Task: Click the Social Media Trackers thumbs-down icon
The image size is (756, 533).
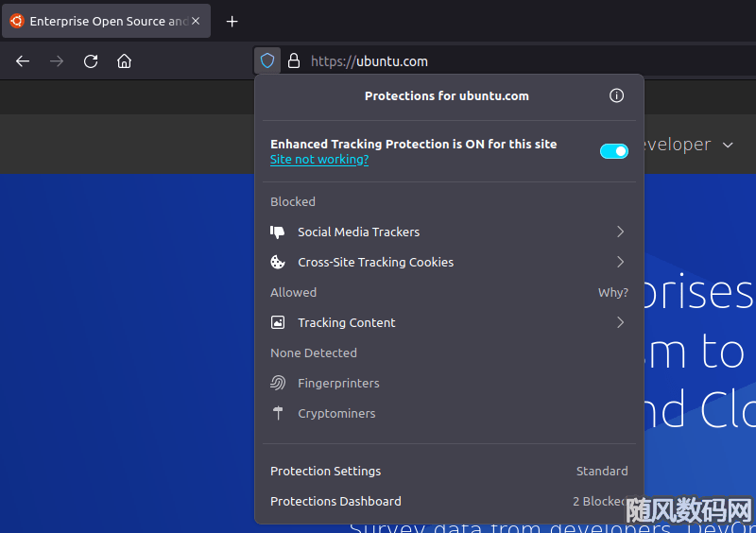Action: click(278, 232)
